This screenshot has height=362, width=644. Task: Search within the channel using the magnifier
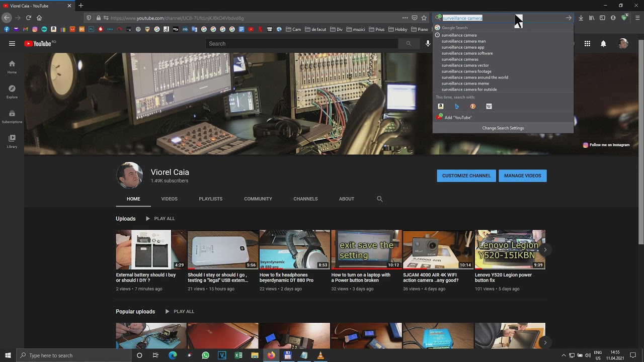coord(380,199)
